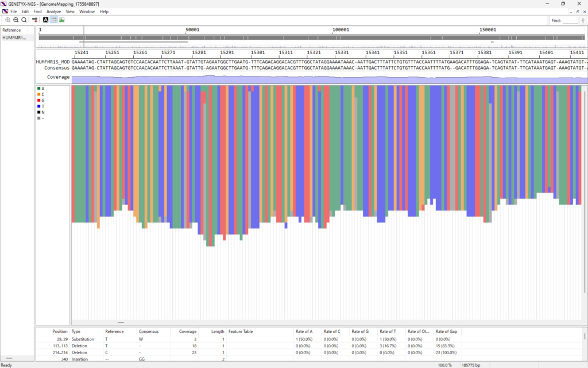Open the View menu
The width and height of the screenshot is (588, 368).
[70, 11]
